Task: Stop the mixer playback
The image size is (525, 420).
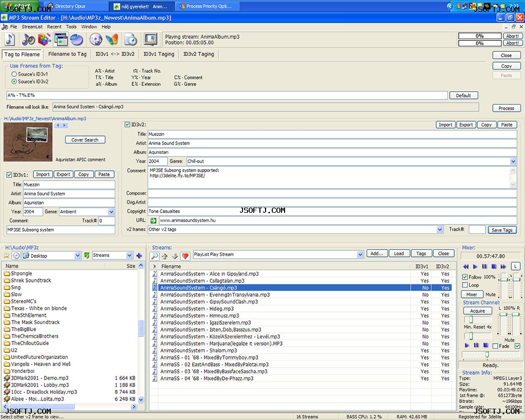Action: coord(494,266)
